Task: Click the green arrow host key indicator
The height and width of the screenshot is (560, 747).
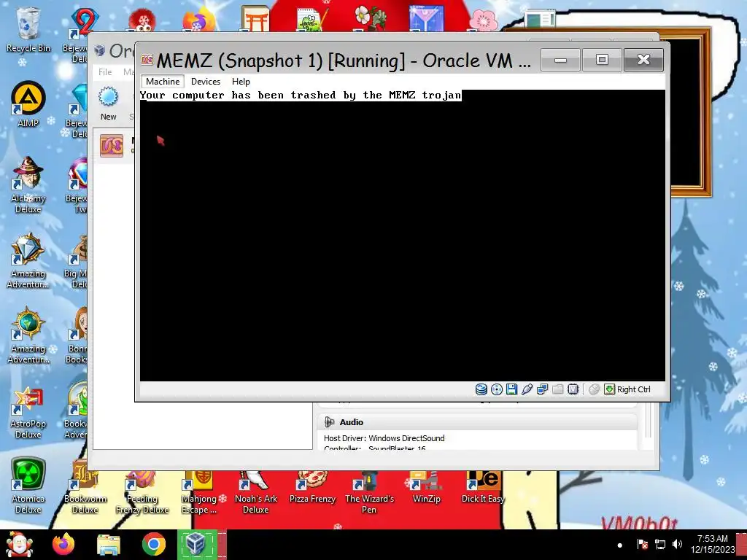Action: [x=609, y=389]
